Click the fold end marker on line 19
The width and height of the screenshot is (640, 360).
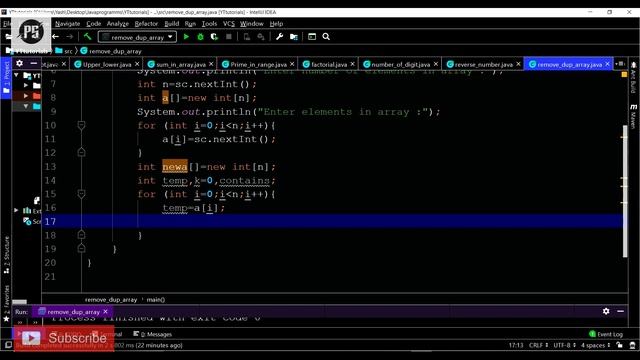81,249
